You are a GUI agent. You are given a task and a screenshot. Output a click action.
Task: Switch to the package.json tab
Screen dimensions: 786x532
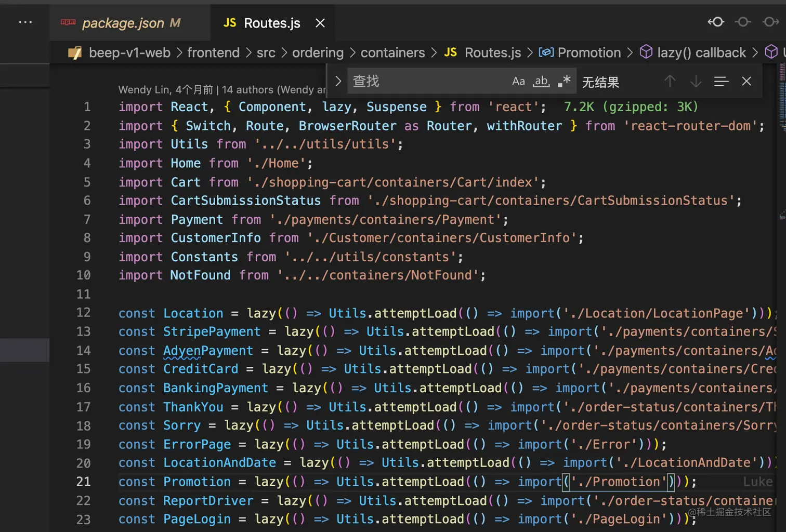pyautogui.click(x=130, y=23)
